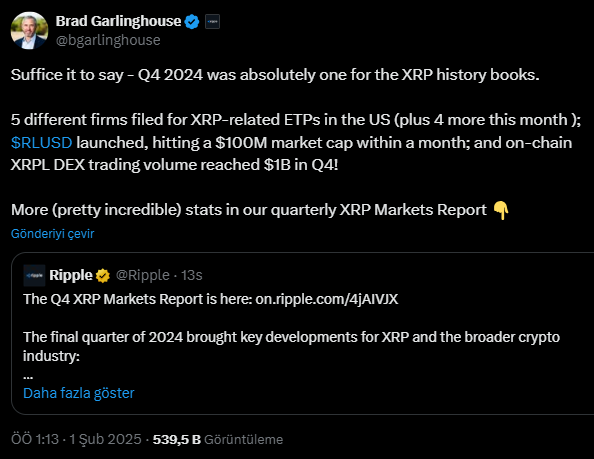Viewport: 594px width, 459px height.
Task: Click the ÖÖ 1:13 · 1 Şub 2025 timestamp
Action: click(76, 439)
